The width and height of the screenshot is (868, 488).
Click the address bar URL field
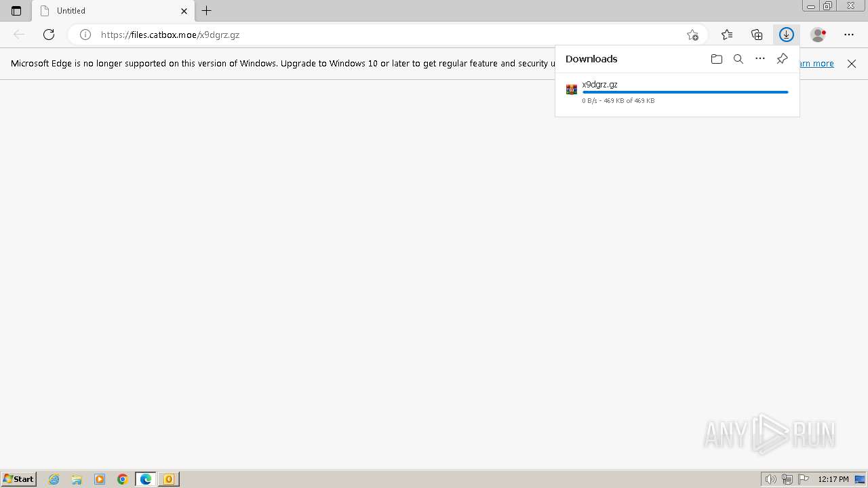pos(387,35)
